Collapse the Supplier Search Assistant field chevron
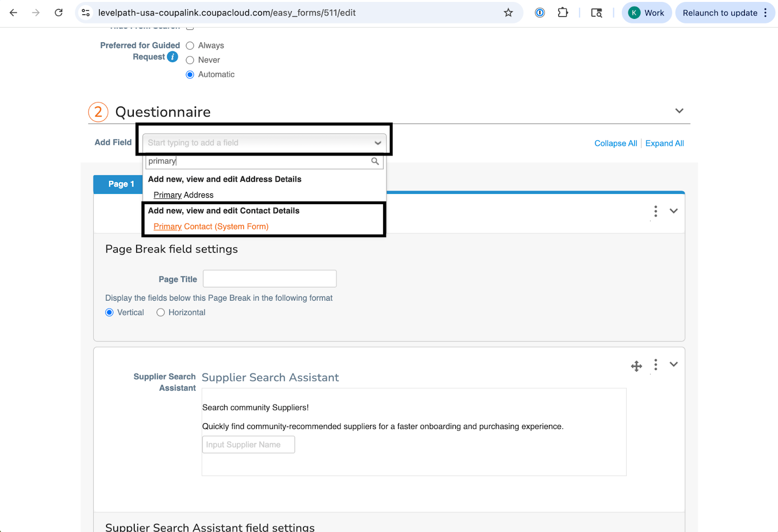The height and width of the screenshot is (532, 778). pos(673,364)
